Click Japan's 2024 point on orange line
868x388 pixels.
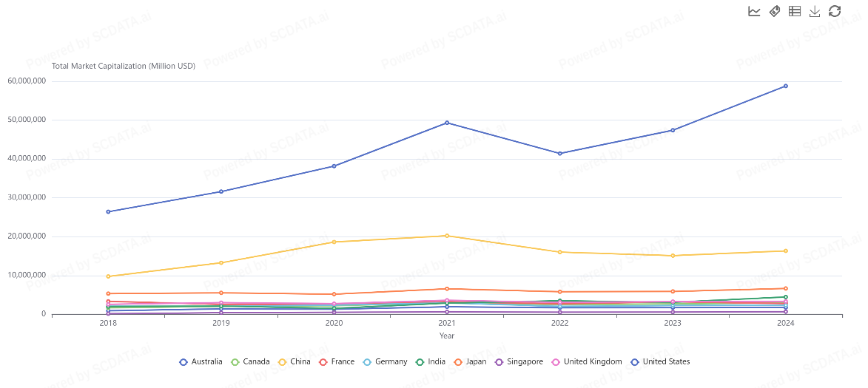[786, 289]
